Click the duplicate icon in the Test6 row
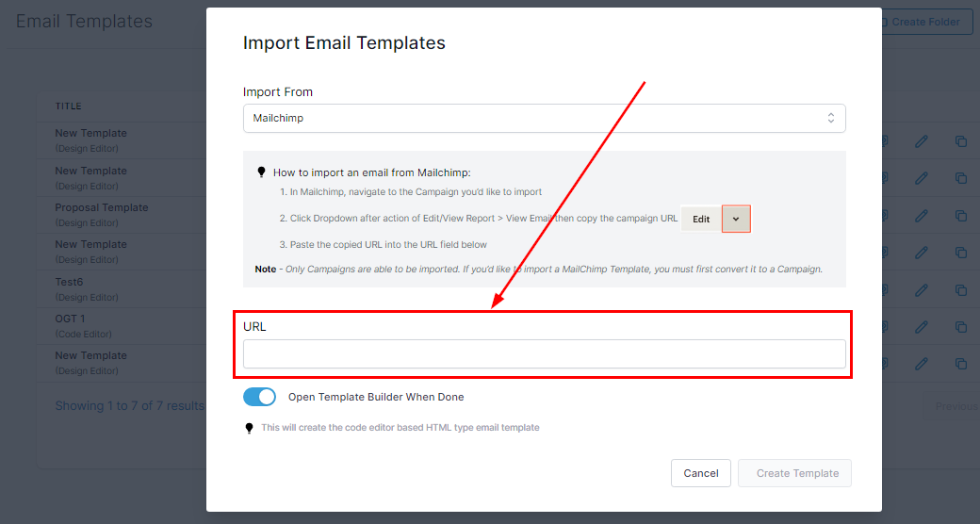 pos(961,289)
